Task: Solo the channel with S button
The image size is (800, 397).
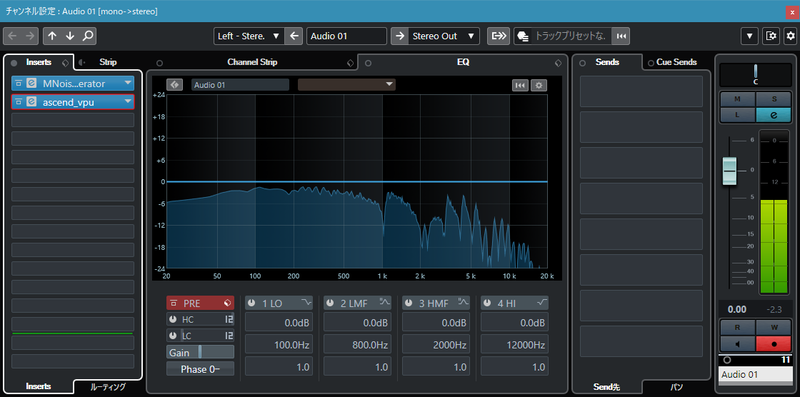Action: 773,99
